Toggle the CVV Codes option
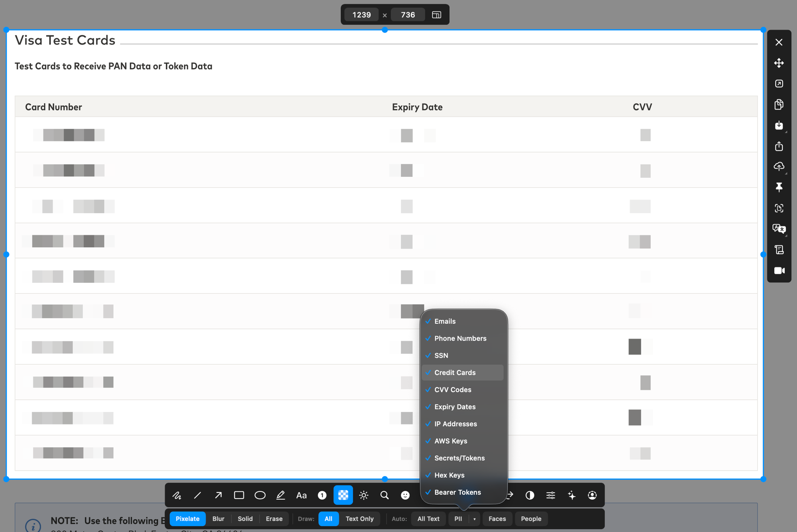The image size is (797, 532). 463,390
